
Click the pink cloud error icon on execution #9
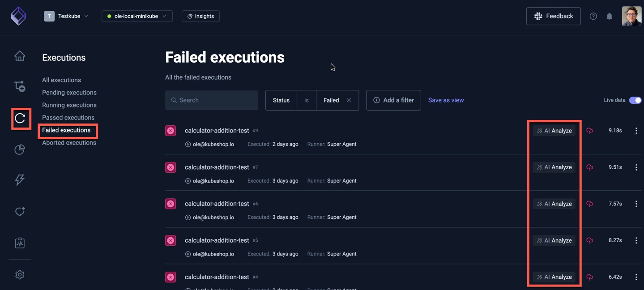click(x=590, y=130)
